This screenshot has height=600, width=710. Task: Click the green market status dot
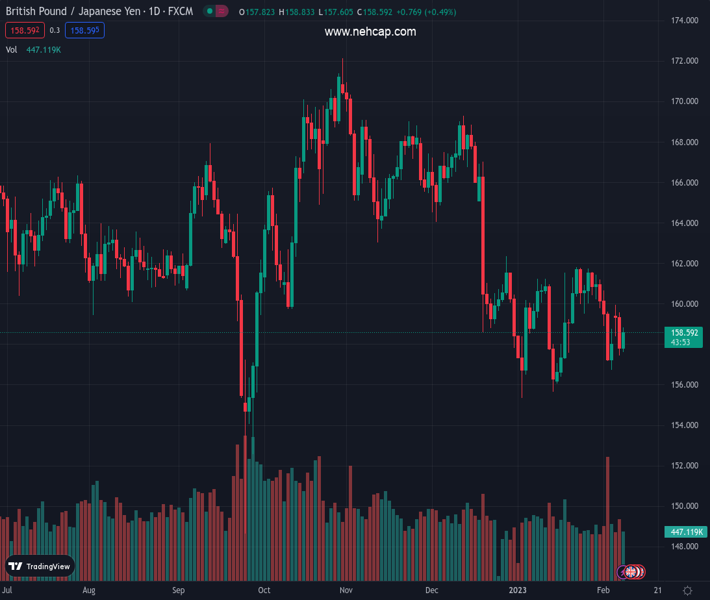[x=209, y=11]
